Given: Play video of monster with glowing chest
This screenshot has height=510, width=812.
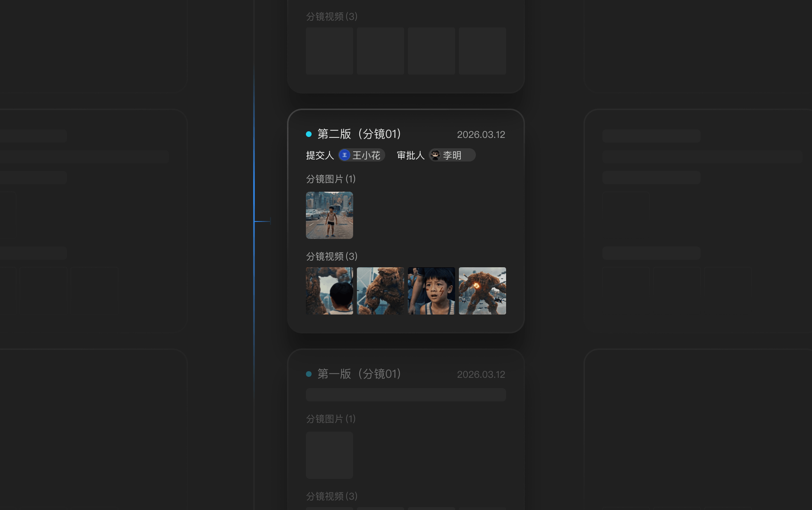Looking at the screenshot, I should tap(482, 291).
